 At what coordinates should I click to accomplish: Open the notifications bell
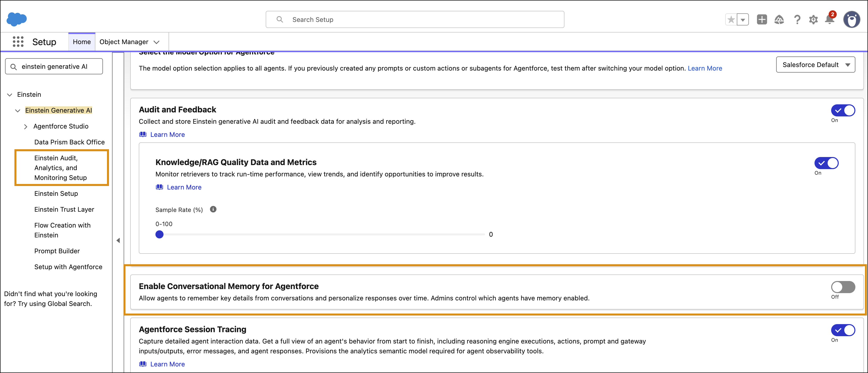point(830,19)
